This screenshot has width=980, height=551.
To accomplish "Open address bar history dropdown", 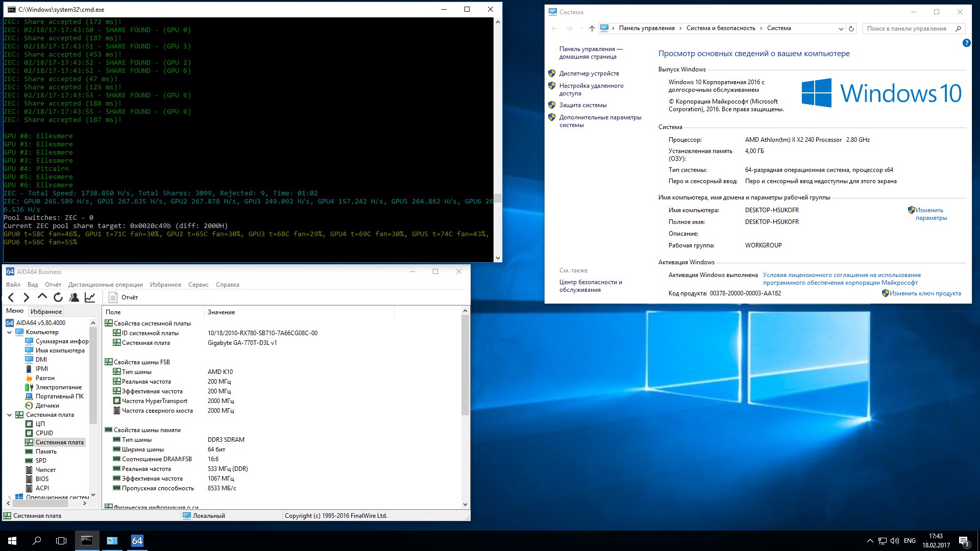I will [x=841, y=29].
